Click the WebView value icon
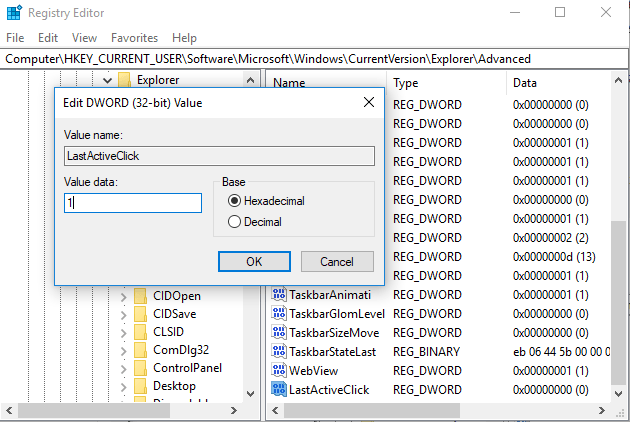The width and height of the screenshot is (630, 422). pyautogui.click(x=279, y=371)
